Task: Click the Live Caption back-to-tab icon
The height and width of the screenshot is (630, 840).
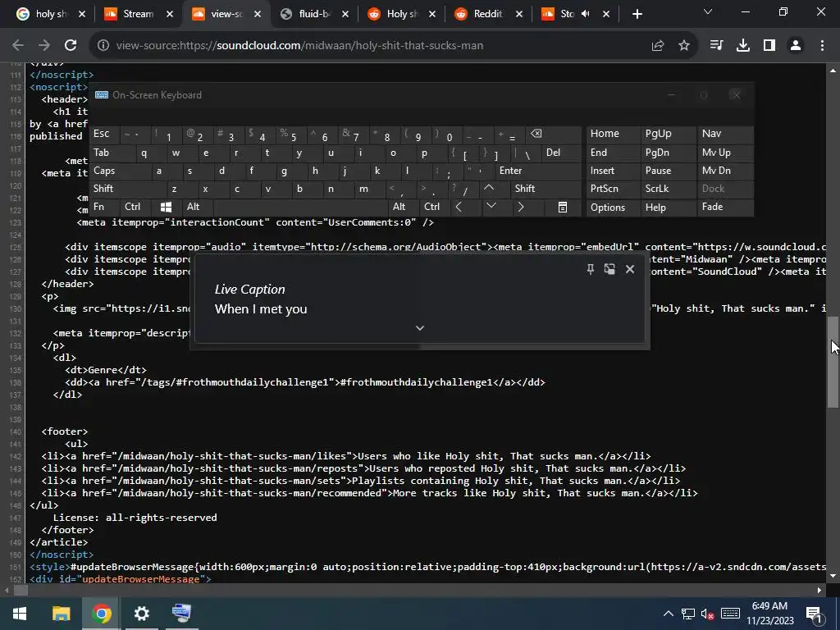Action: [x=609, y=269]
